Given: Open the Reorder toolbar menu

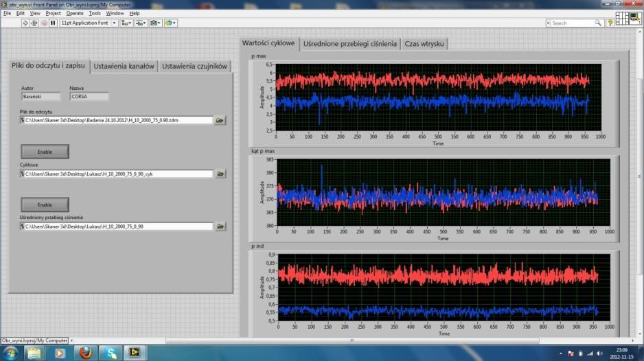Looking at the screenshot, I should pyautogui.click(x=170, y=23).
